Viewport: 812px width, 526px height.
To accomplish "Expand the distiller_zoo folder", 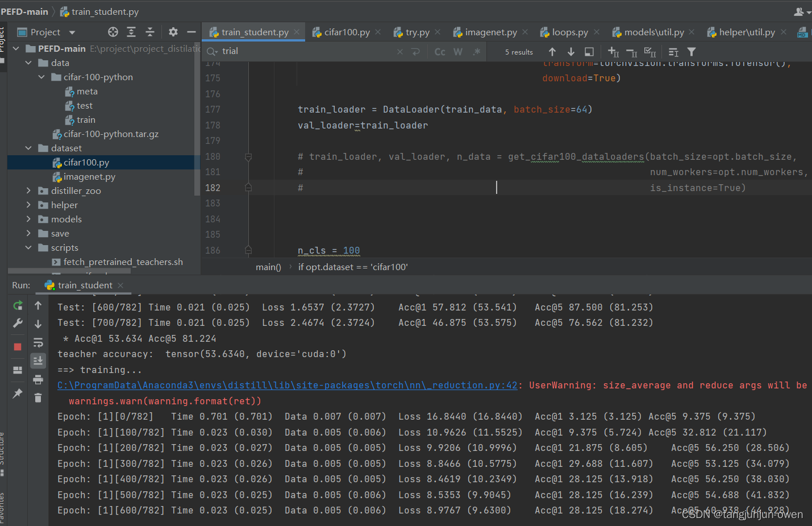I will tap(28, 190).
